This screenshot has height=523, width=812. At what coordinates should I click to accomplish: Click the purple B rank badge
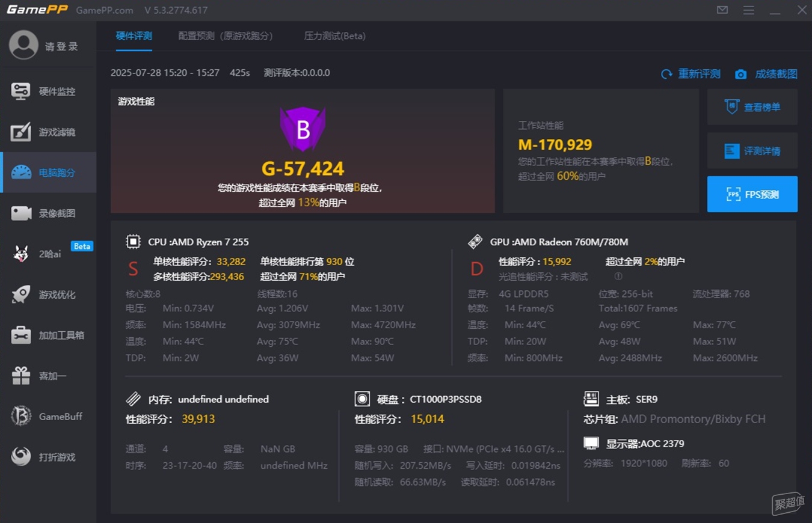coord(303,129)
